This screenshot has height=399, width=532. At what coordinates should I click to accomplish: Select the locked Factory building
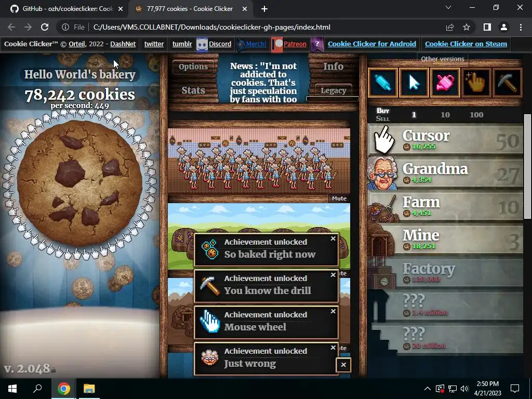pos(445,273)
